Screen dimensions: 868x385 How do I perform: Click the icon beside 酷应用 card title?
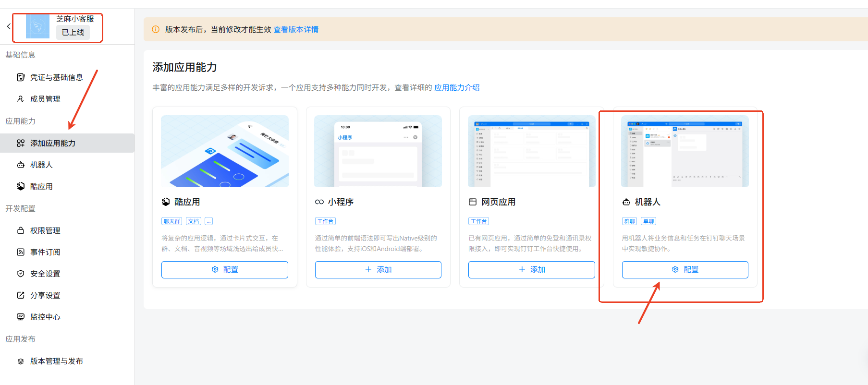point(166,202)
